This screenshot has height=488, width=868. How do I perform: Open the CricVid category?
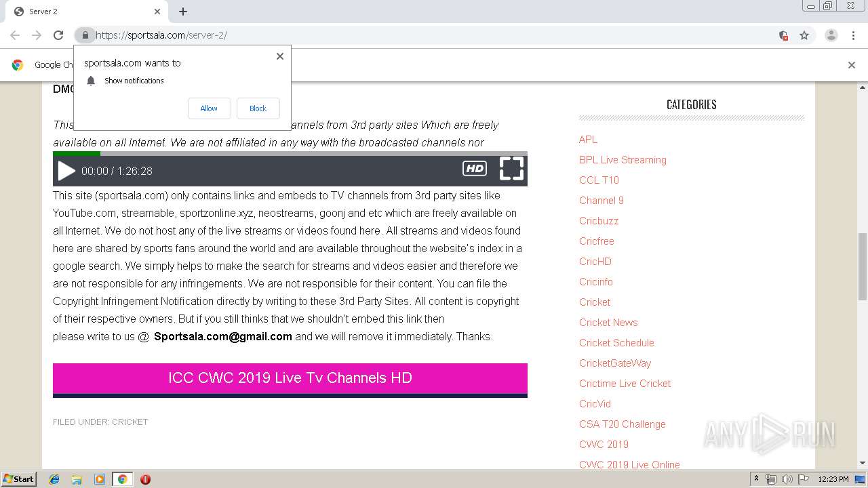(595, 403)
